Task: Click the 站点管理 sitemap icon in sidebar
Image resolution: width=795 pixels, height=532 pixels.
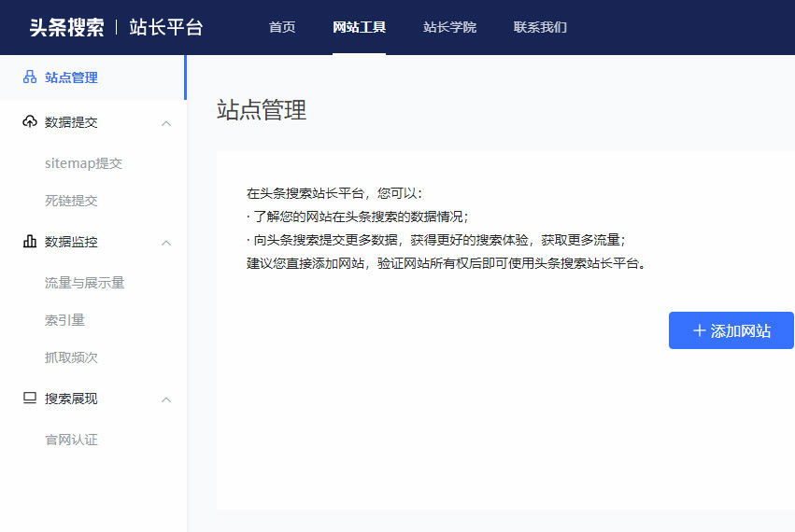Action: coord(30,77)
